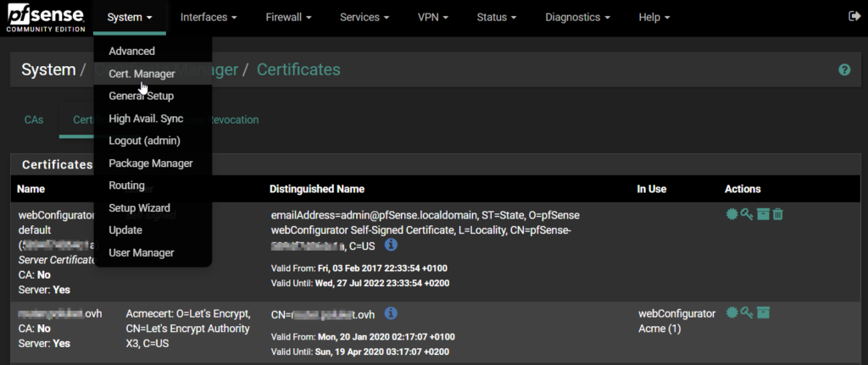Image resolution: width=868 pixels, height=365 pixels.
Task: Select High Avail. Sync menu entry
Action: pyautogui.click(x=153, y=119)
